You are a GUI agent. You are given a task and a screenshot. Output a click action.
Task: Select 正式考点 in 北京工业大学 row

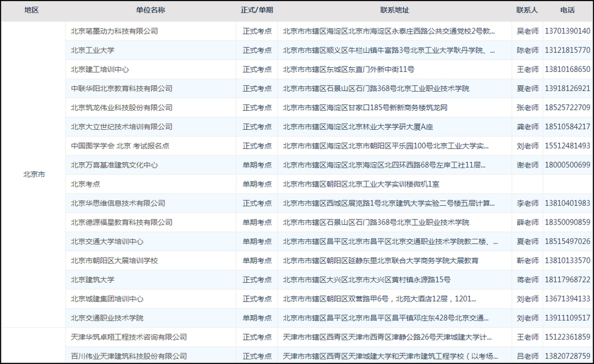pos(257,50)
